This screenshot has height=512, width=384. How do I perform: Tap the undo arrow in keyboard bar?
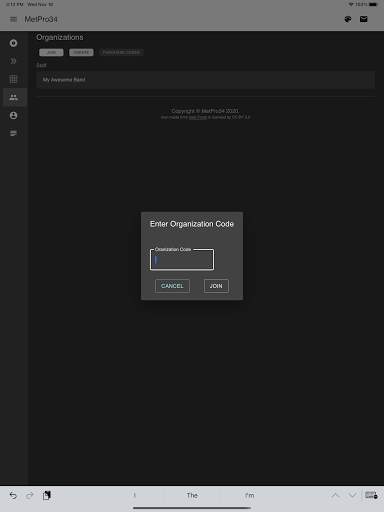click(13, 496)
